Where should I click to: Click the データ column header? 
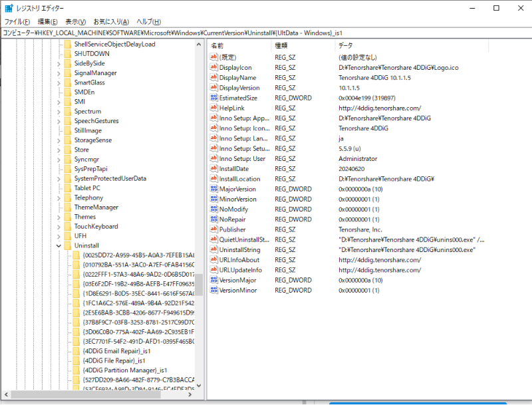pos(346,45)
